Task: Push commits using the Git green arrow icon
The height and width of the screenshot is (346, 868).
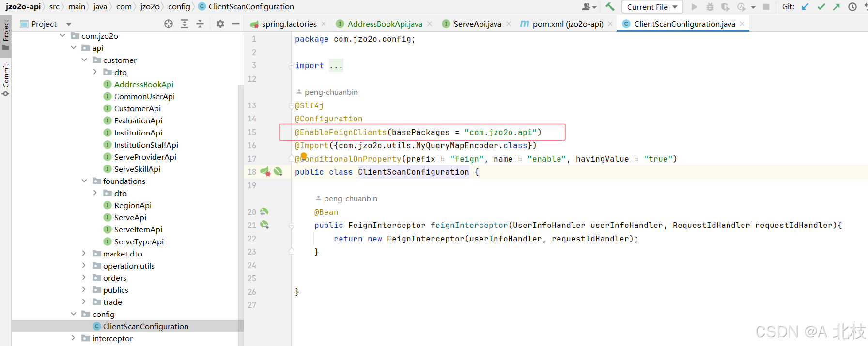Action: tap(837, 7)
